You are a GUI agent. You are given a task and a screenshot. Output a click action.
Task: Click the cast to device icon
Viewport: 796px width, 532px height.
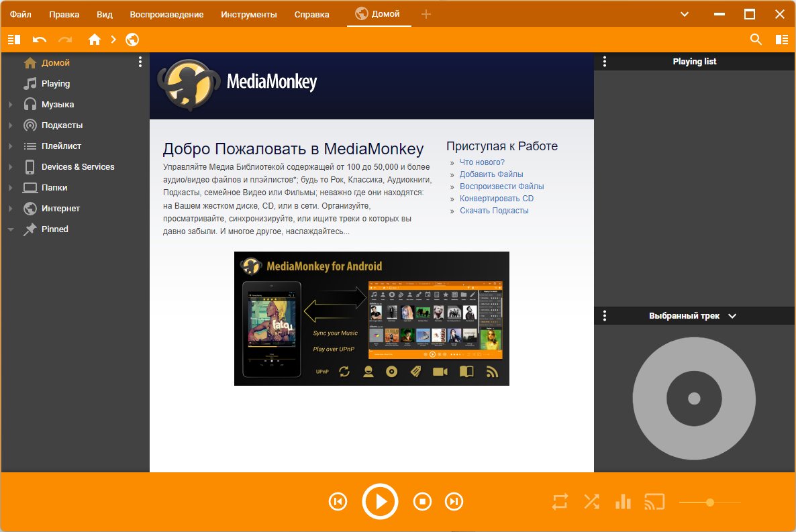[654, 502]
